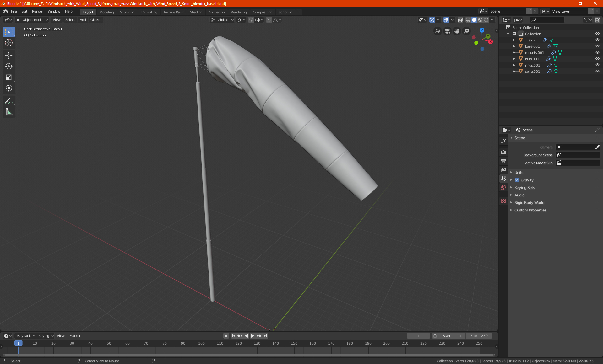This screenshot has width=603, height=364.
Task: Select the Cursor tool in toolbar
Action: (x=9, y=43)
